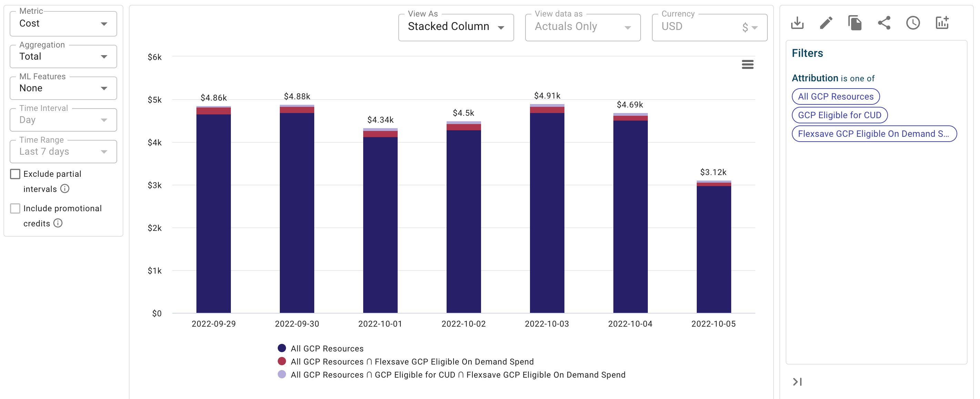
Task: Toggle the All GCP Resources legend series
Action: (x=327, y=348)
